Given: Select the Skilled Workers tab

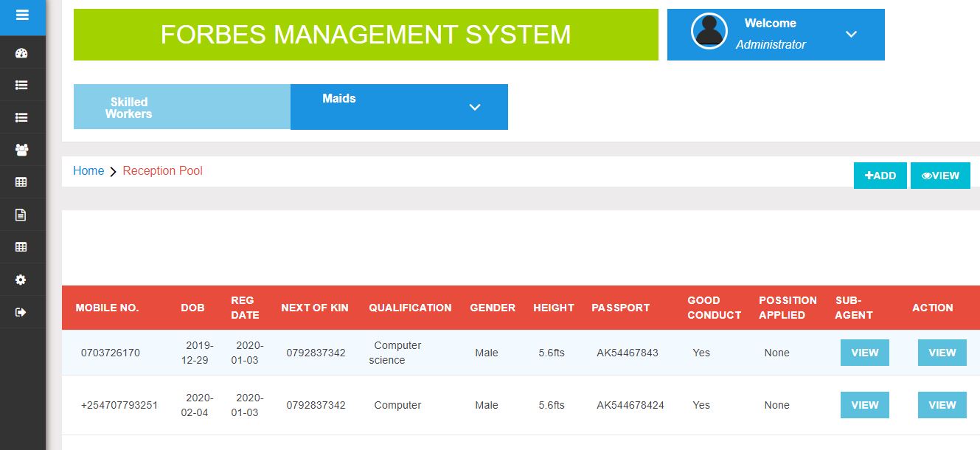Looking at the screenshot, I should [x=182, y=107].
